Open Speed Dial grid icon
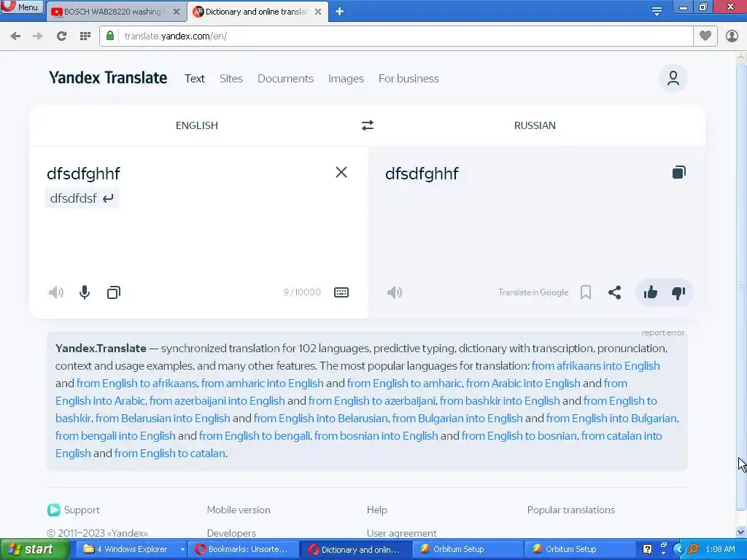The image size is (747, 560). pyautogui.click(x=85, y=36)
